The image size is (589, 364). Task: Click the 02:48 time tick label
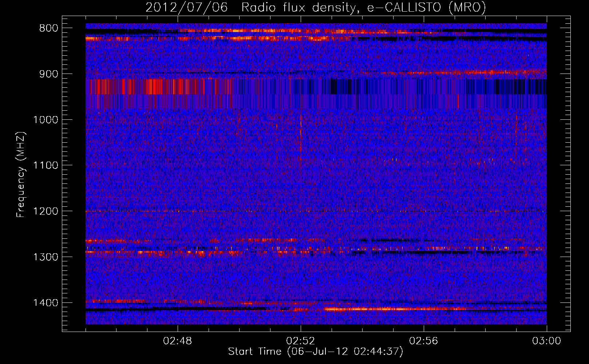(178, 341)
